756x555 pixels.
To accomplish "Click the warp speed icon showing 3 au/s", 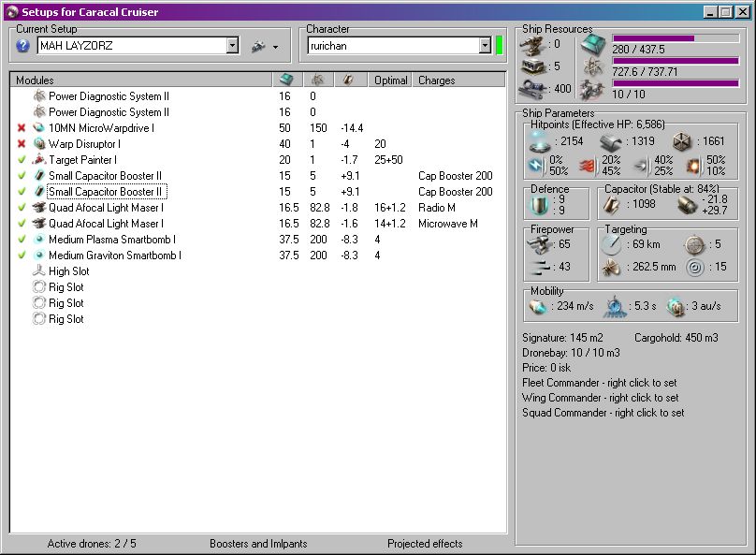I will tap(676, 307).
